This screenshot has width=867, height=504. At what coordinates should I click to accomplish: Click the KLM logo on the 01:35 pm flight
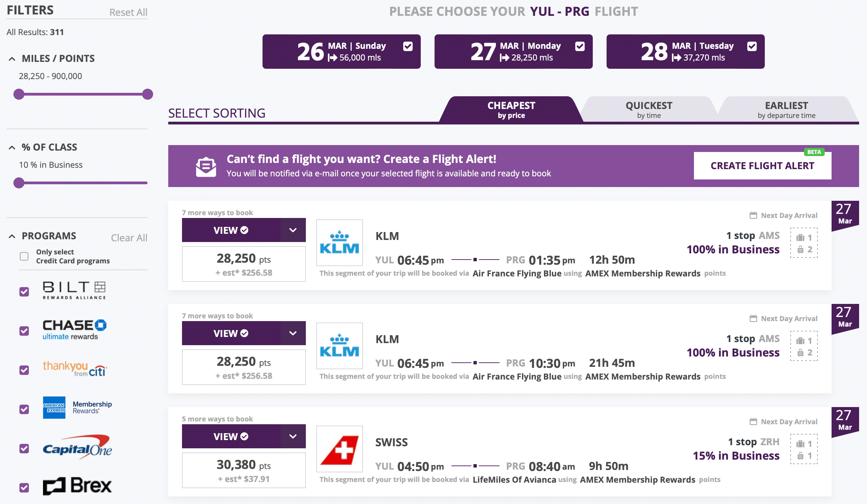point(339,243)
